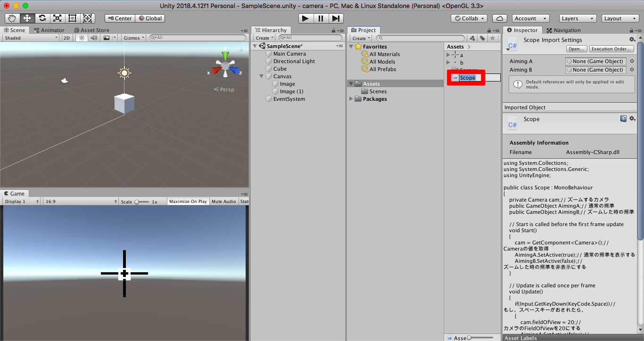644x341 pixels.
Task: Switch to the Scene tab
Action: click(x=15, y=30)
